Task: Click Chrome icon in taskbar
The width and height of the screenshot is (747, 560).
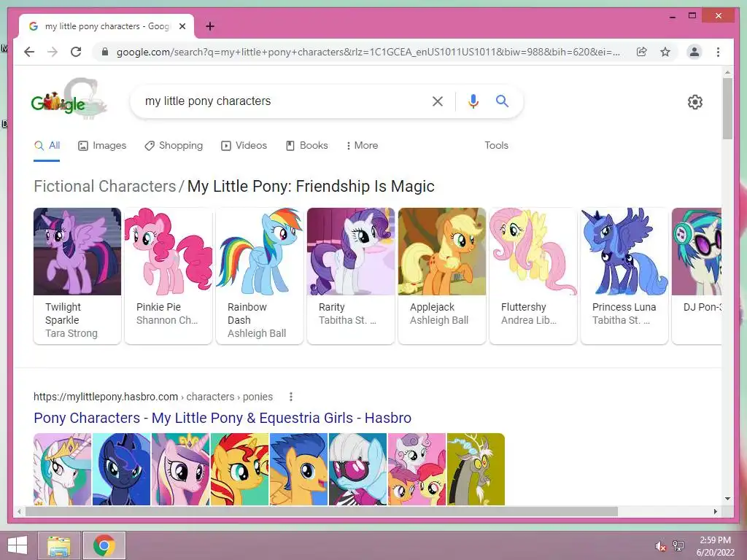Action: pos(104,545)
